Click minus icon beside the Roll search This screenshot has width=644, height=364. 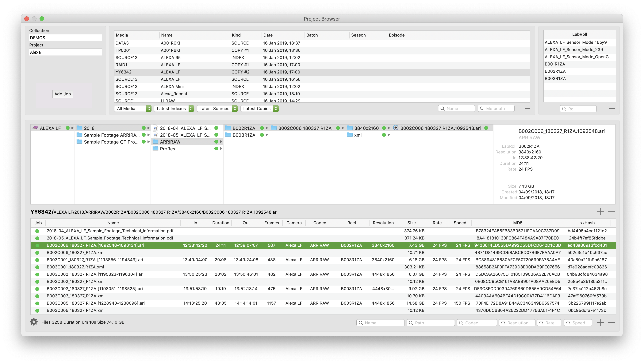click(612, 108)
